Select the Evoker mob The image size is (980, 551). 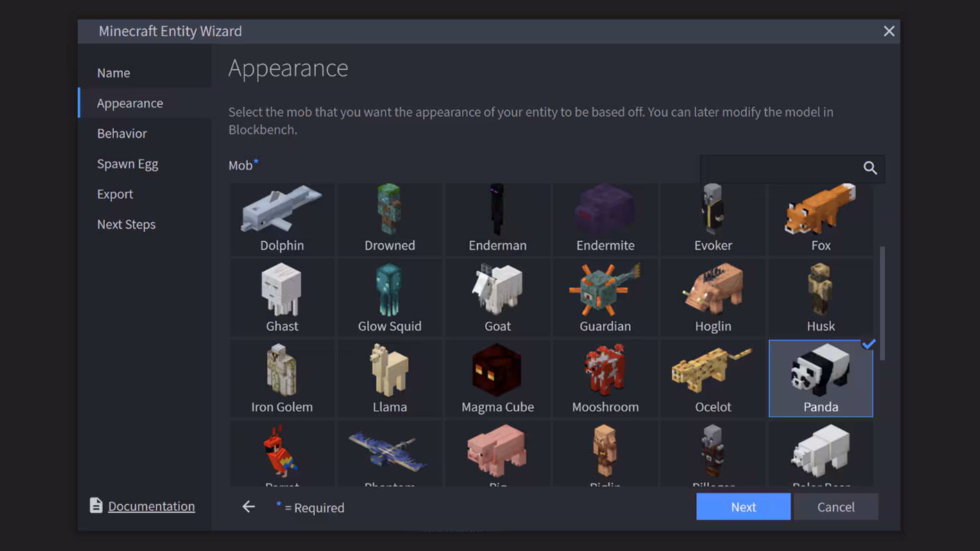pos(713,219)
